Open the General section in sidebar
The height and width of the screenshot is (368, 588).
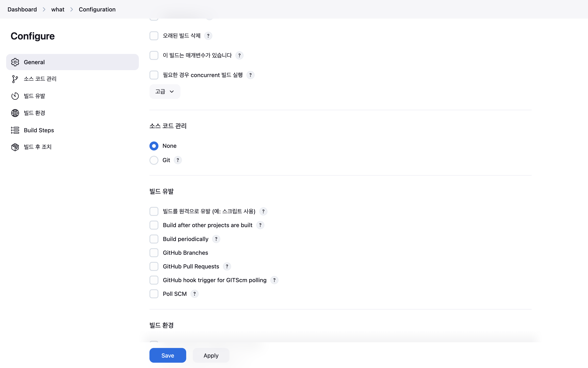tap(72, 62)
